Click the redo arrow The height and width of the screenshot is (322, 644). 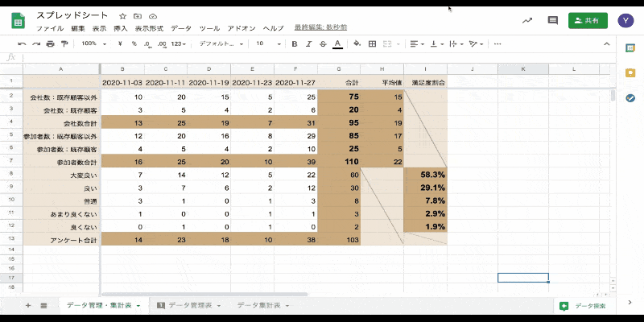[36, 44]
